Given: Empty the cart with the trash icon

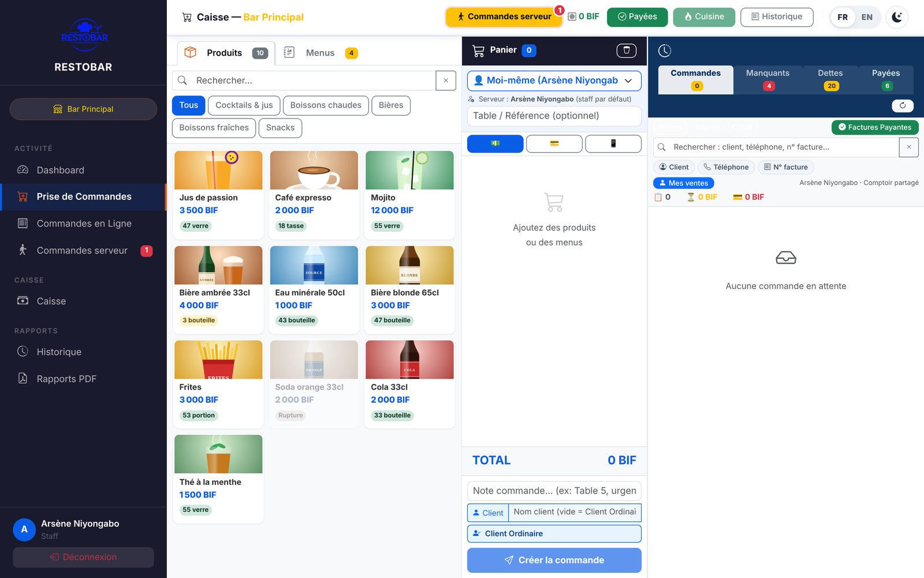Looking at the screenshot, I should pos(626,50).
